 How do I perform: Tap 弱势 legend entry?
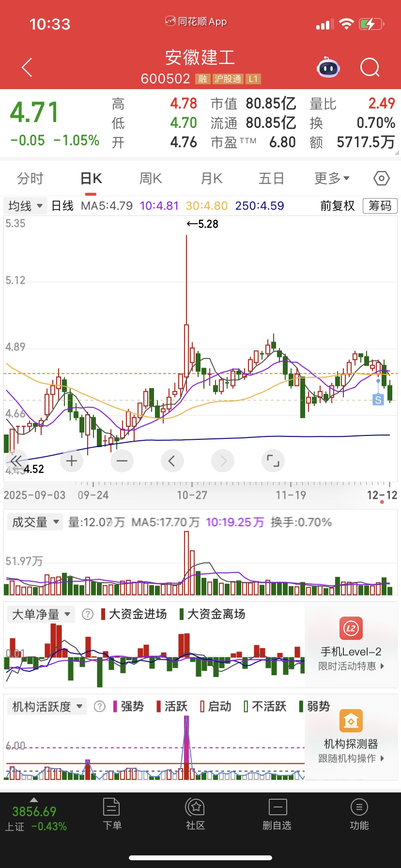(x=314, y=706)
